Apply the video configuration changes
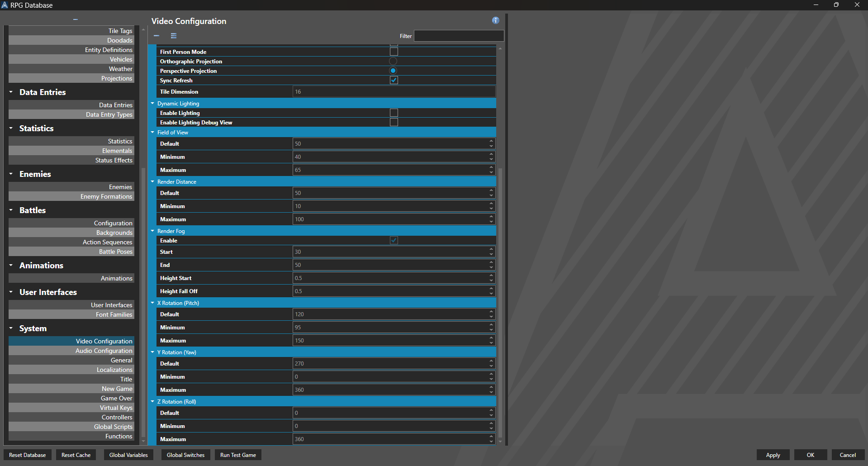 [773, 455]
